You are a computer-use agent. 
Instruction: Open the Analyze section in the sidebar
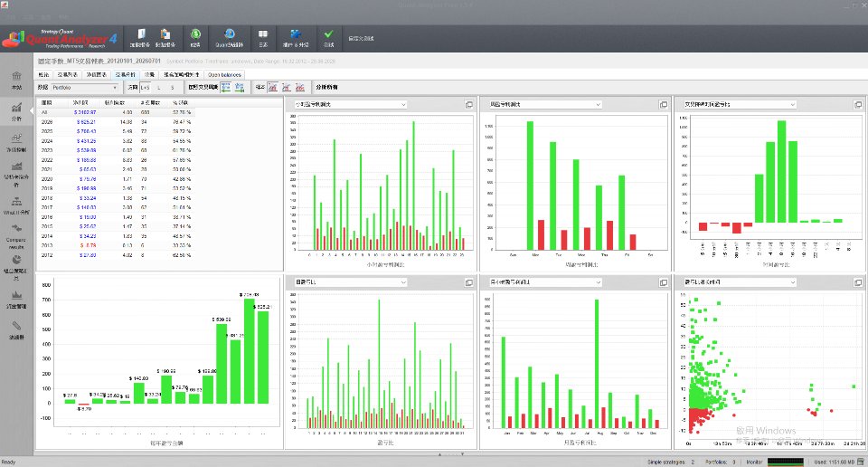tap(16, 110)
